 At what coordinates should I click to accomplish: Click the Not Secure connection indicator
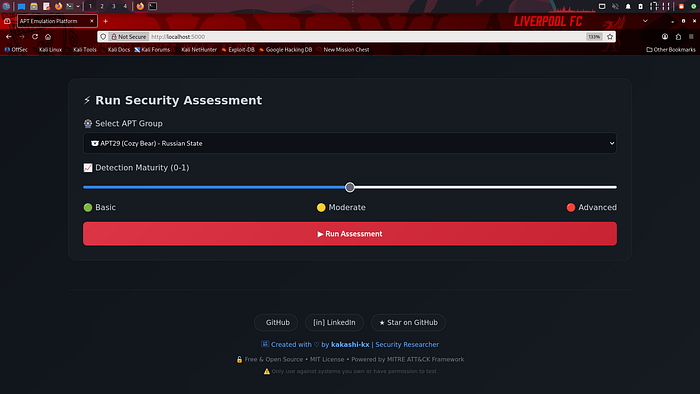pyautogui.click(x=129, y=37)
